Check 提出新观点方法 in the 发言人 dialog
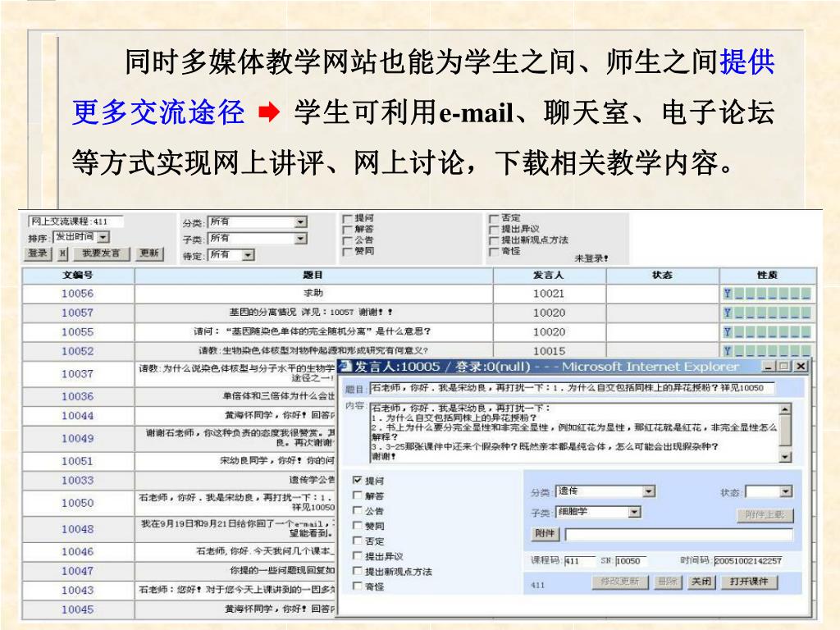The height and width of the screenshot is (630, 840). (358, 571)
